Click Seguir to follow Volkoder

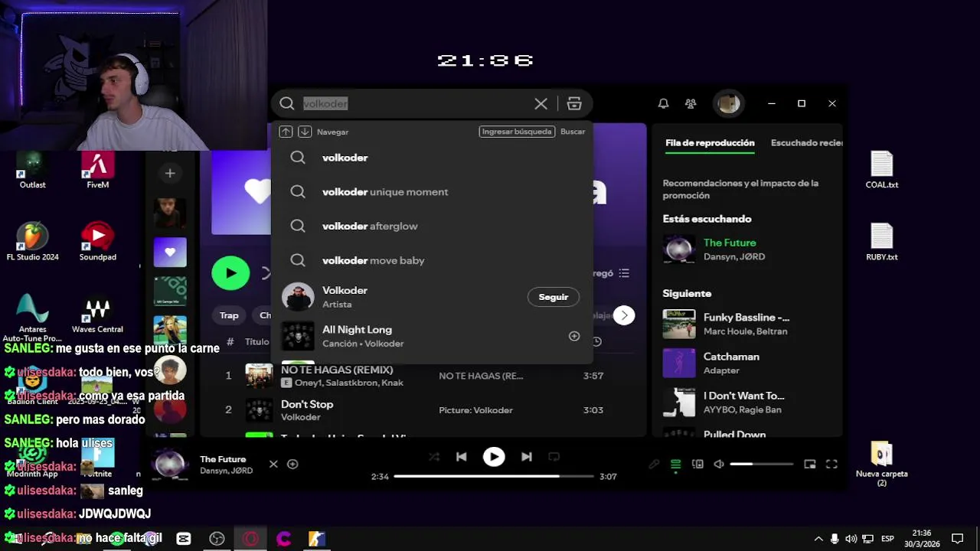[554, 297]
